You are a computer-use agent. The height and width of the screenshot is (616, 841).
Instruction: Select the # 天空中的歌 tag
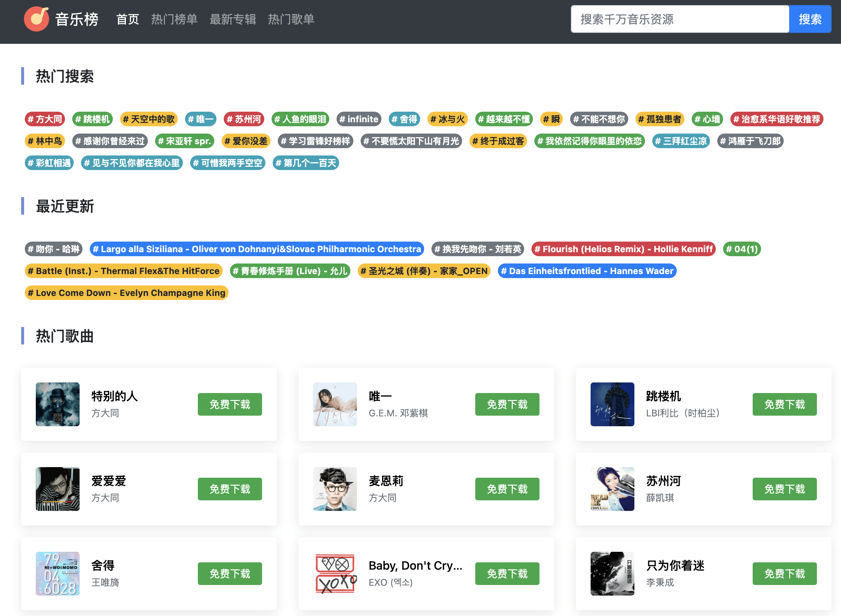click(149, 119)
